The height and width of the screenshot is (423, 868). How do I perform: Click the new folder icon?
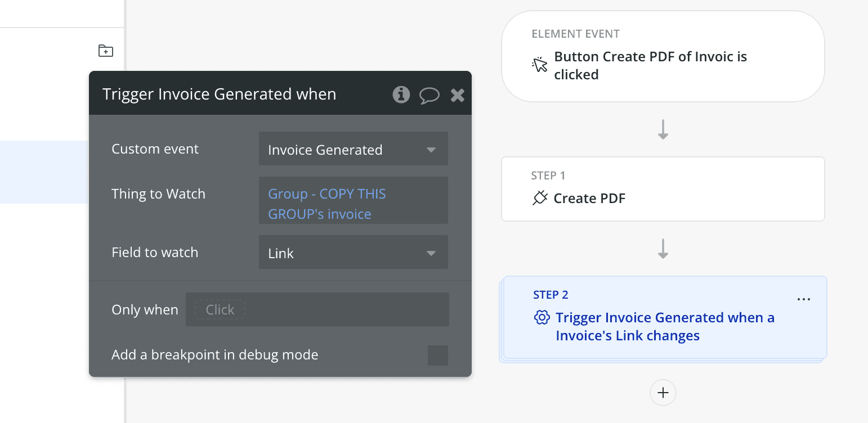106,51
